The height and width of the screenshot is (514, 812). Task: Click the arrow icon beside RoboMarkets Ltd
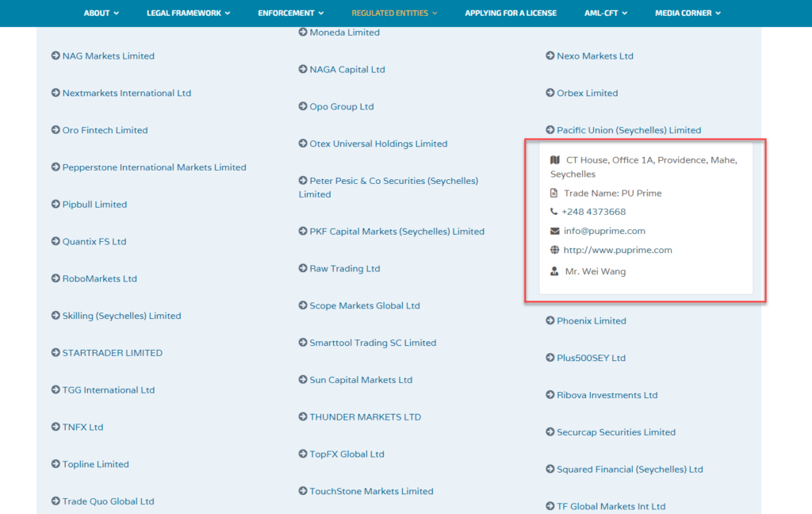tap(56, 278)
